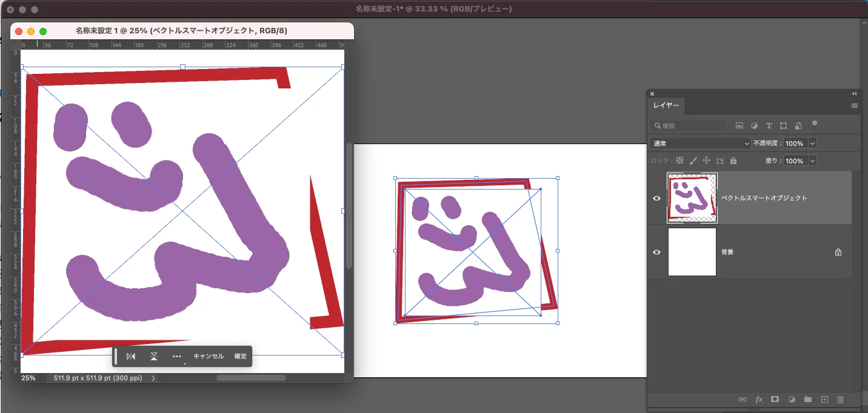868x413 pixels.
Task: Select the ベクトルスマートオブジェクト layer thumbnail
Action: point(692,198)
